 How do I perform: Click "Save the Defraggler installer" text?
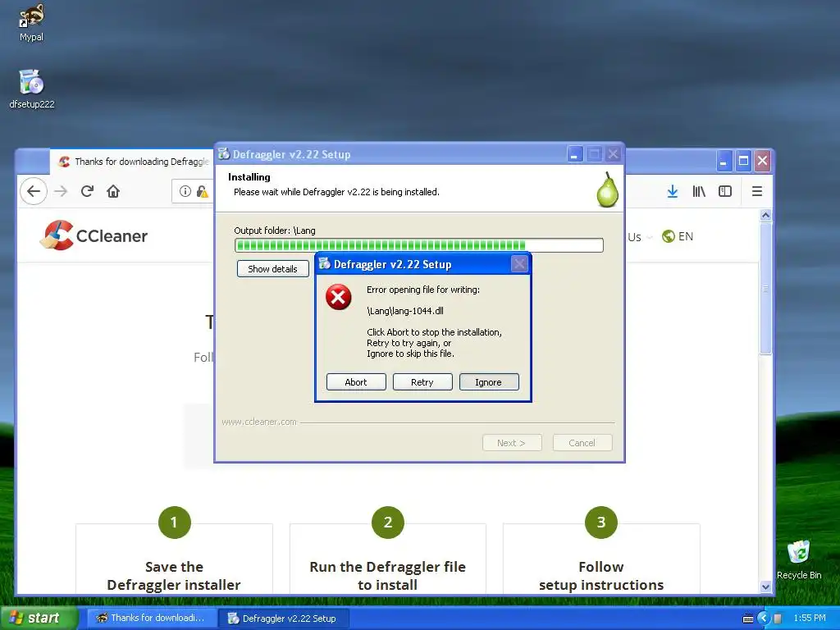(174, 576)
